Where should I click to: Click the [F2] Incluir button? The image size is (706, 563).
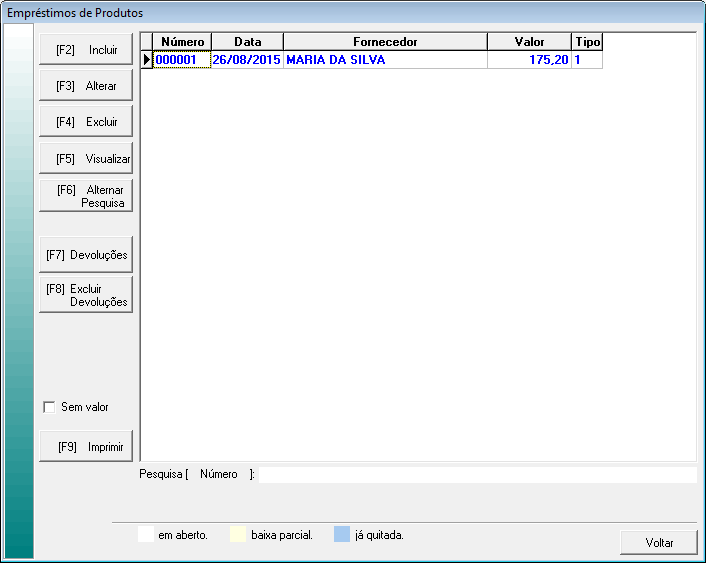coord(86,50)
